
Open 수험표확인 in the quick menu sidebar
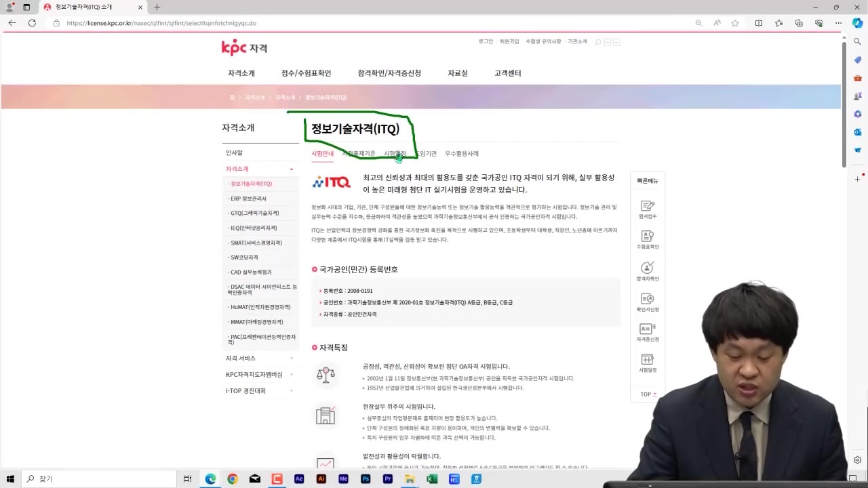646,241
